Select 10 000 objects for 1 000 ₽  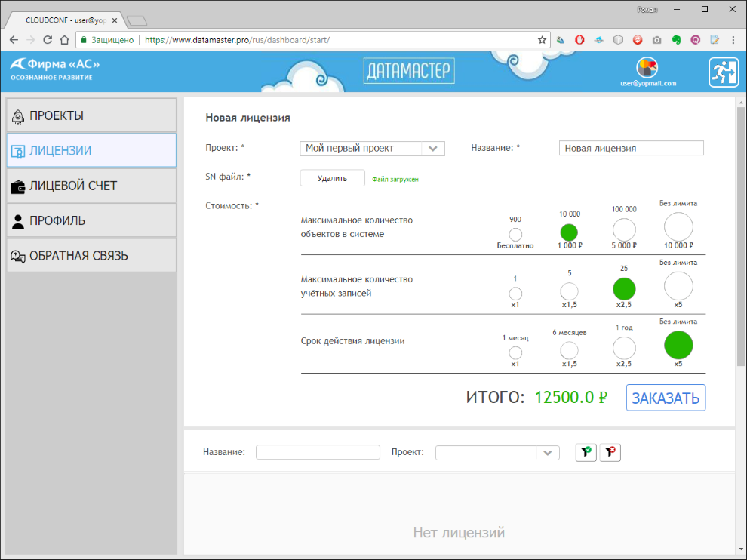(x=569, y=232)
